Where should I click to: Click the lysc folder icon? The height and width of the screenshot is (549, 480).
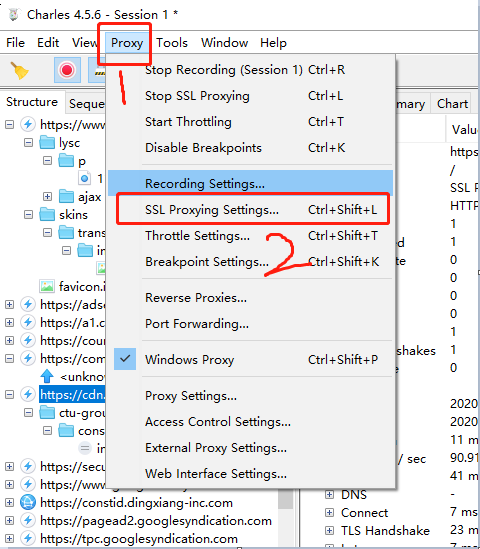[x=47, y=143]
